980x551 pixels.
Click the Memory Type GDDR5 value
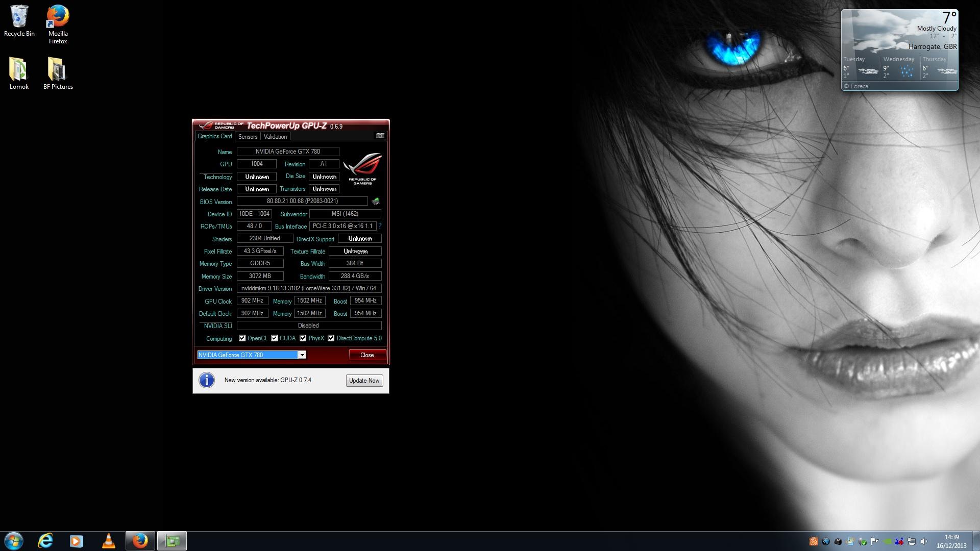260,263
